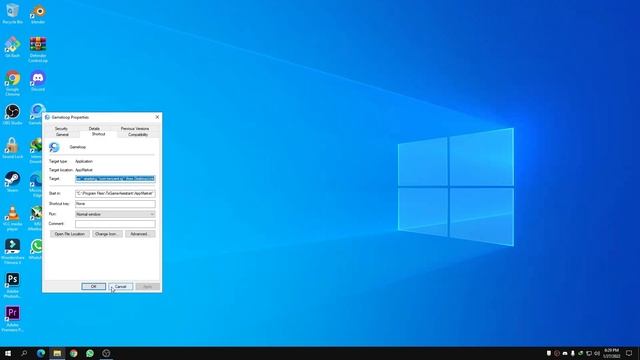640x360 pixels.
Task: Switch to the Previous Versions tab
Action: (x=135, y=129)
